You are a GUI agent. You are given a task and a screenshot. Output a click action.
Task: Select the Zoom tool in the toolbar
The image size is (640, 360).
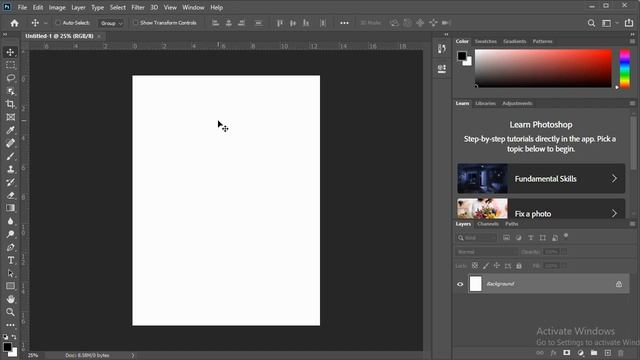click(11, 312)
